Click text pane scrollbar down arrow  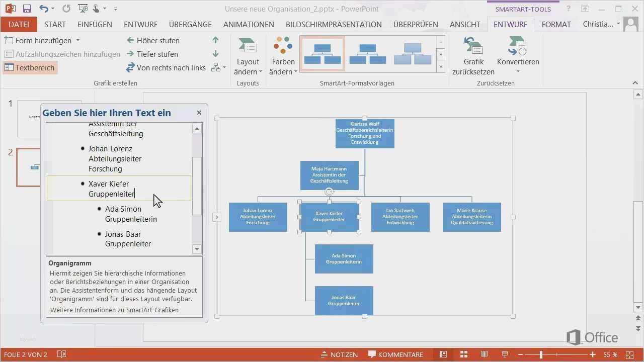197,249
